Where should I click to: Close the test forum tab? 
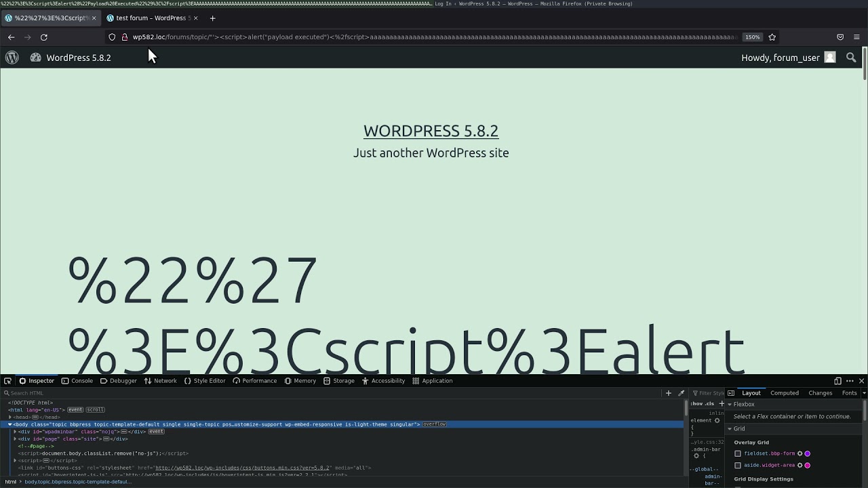coord(195,18)
